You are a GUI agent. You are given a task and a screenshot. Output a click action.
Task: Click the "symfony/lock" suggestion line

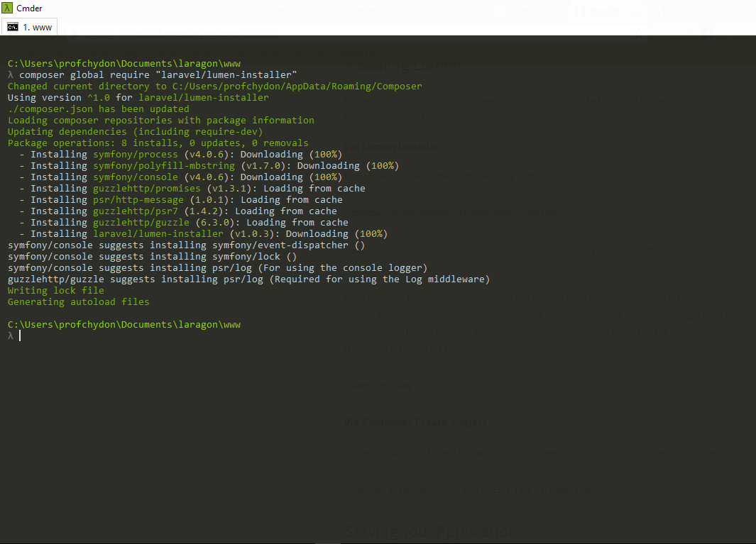tap(153, 256)
